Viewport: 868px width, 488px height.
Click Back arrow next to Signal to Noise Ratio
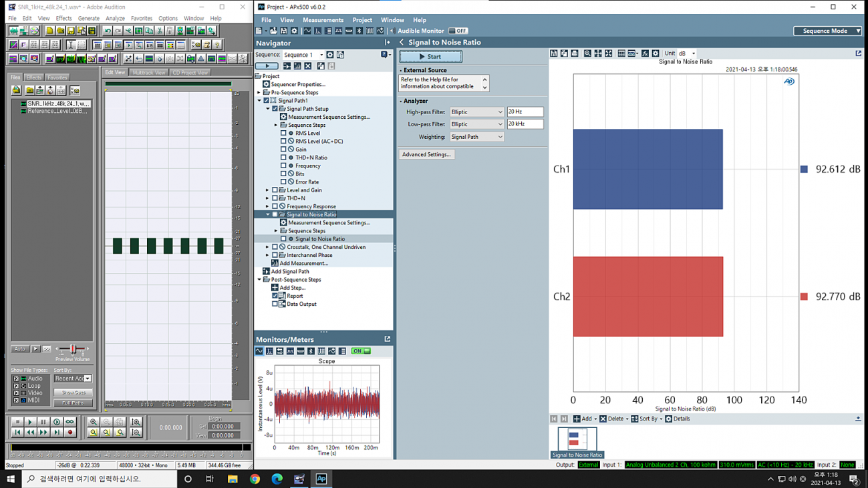pyautogui.click(x=402, y=42)
